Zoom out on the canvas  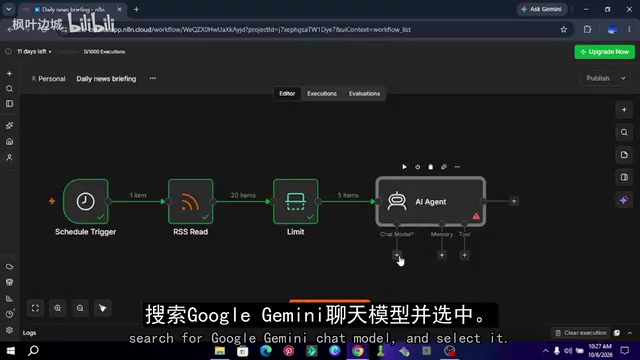[x=80, y=308]
